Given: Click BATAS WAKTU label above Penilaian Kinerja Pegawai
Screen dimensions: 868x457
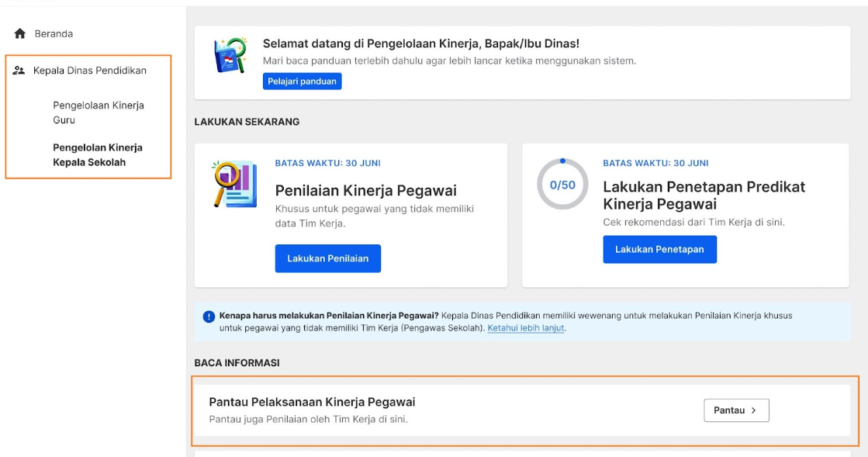Looking at the screenshot, I should coord(327,163).
